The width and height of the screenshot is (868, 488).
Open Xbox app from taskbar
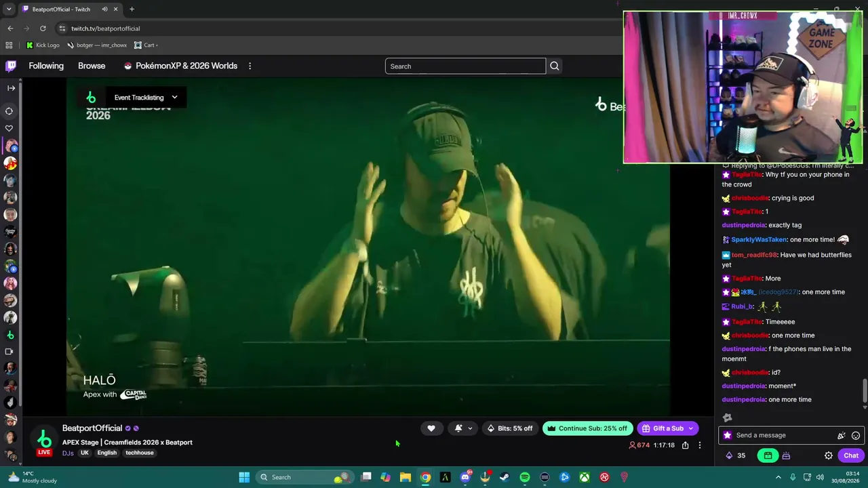tap(585, 477)
